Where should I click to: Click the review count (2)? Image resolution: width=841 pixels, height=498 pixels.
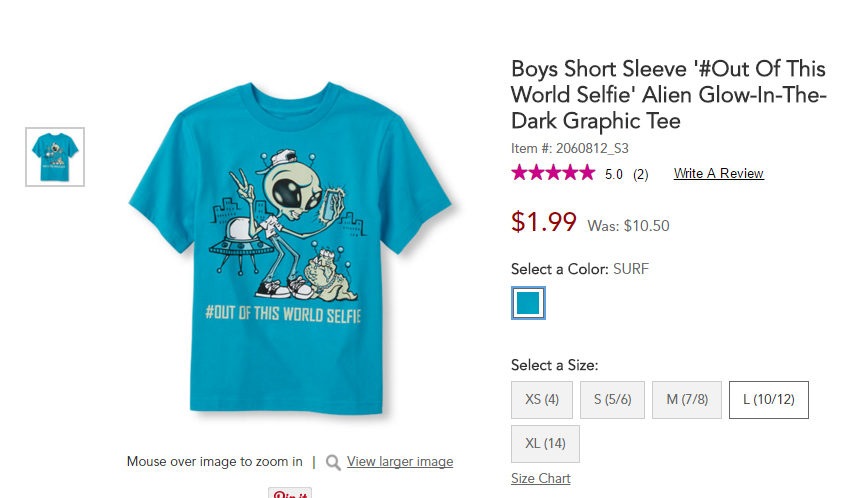click(x=641, y=174)
